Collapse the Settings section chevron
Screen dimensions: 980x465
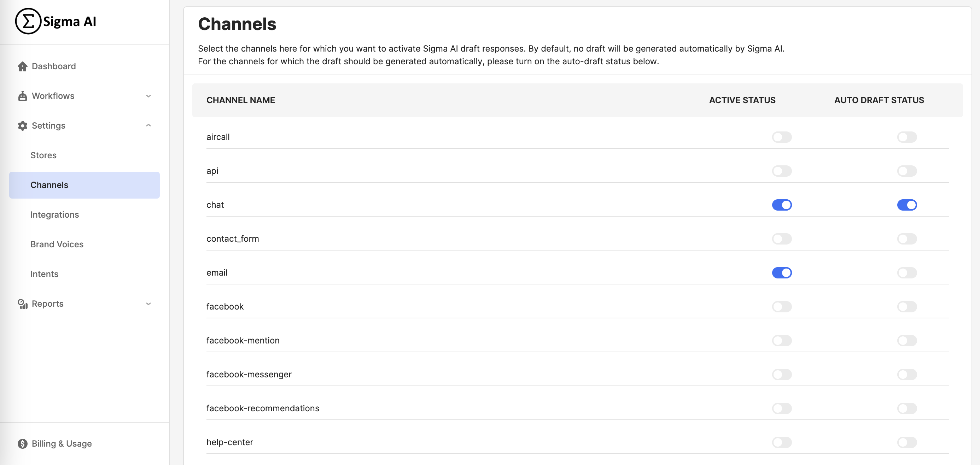[x=148, y=125]
